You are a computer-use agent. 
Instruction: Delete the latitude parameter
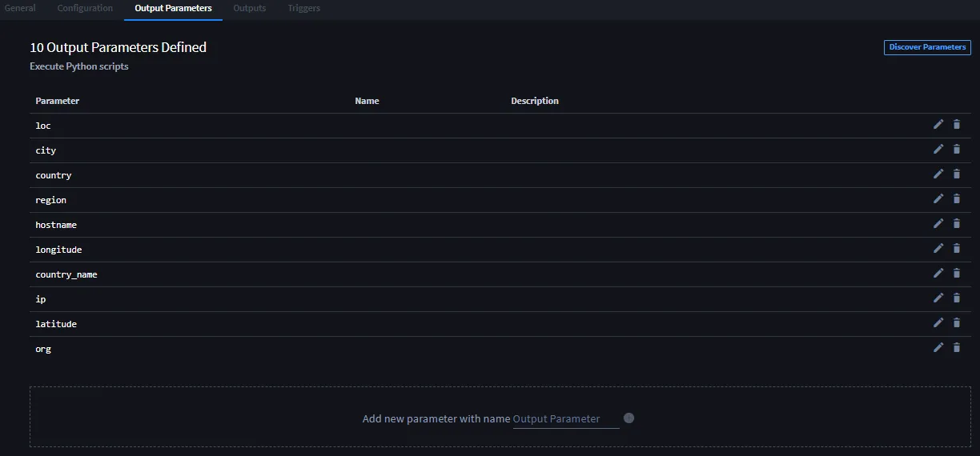pos(956,322)
